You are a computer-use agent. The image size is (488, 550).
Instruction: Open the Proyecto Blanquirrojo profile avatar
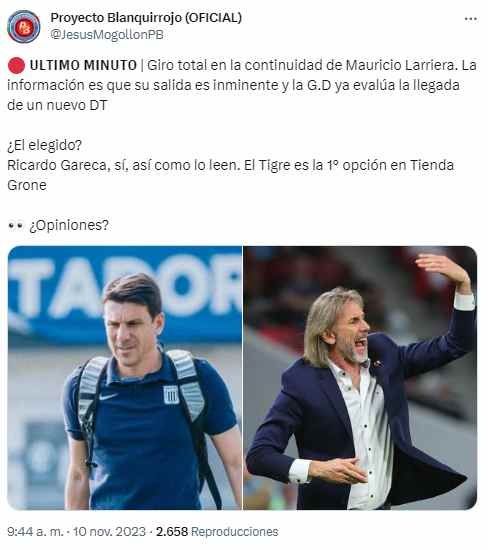coord(24,27)
